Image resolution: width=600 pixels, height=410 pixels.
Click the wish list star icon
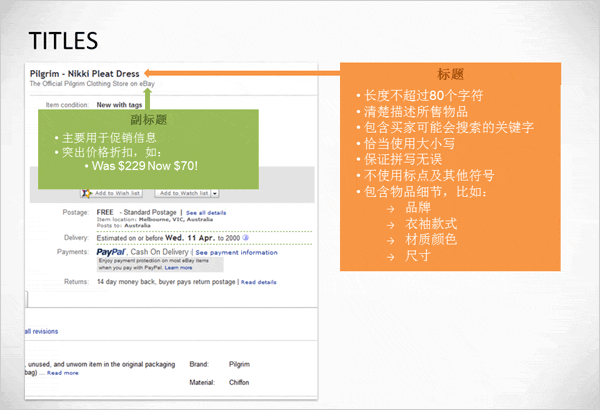click(86, 193)
